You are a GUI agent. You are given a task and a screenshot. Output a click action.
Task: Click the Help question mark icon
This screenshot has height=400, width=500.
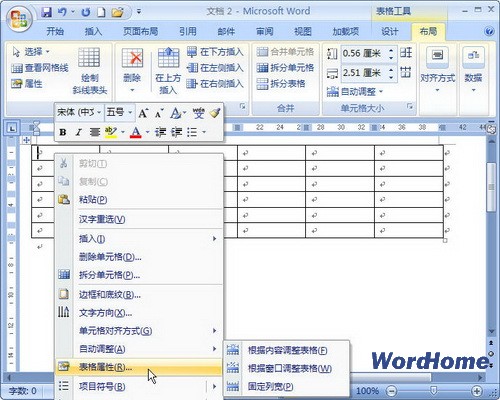pyautogui.click(x=489, y=32)
